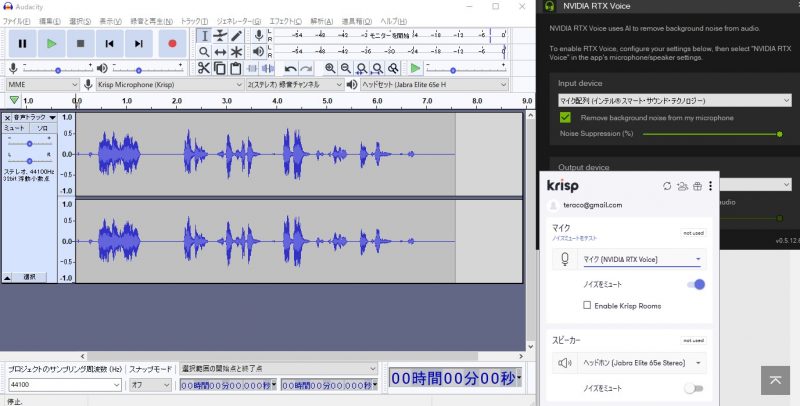This screenshot has height=406, width=800.
Task: Start recording with the red Record button
Action: tap(172, 44)
